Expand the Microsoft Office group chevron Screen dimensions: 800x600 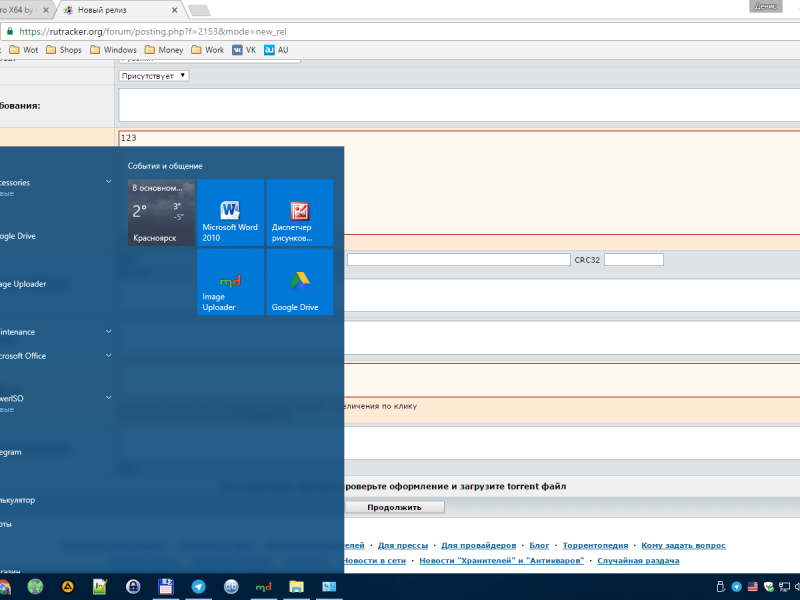pyautogui.click(x=109, y=356)
